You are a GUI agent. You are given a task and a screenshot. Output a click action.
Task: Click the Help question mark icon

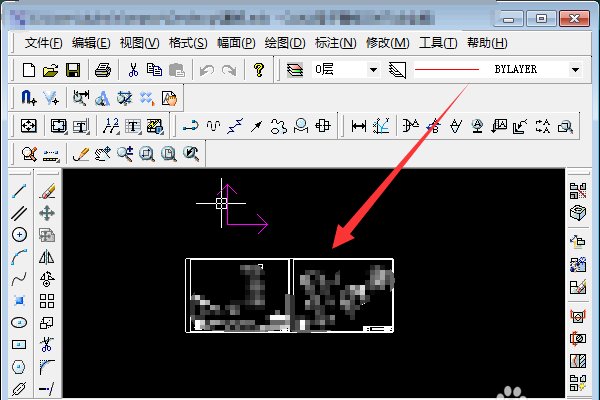258,70
